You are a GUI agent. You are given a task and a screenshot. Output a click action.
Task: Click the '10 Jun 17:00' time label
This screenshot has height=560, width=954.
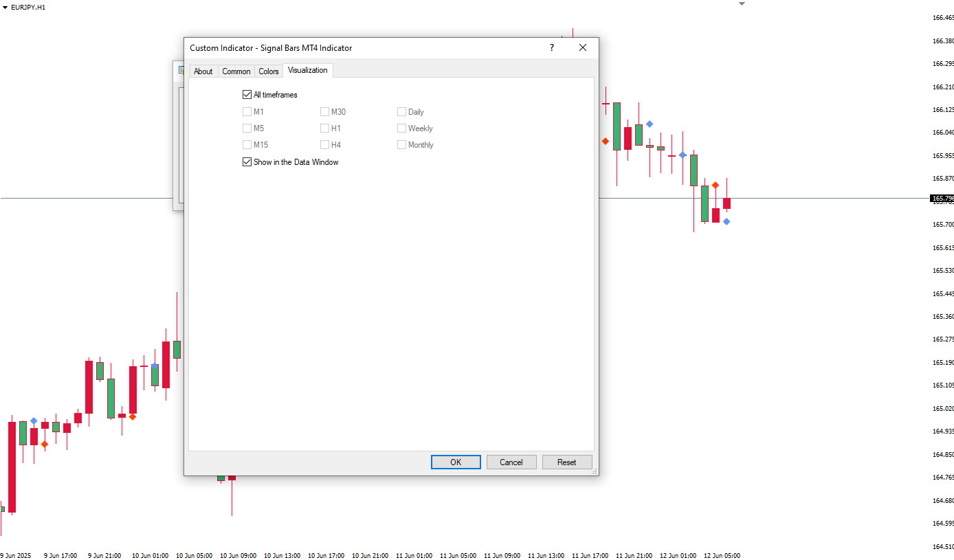point(326,555)
